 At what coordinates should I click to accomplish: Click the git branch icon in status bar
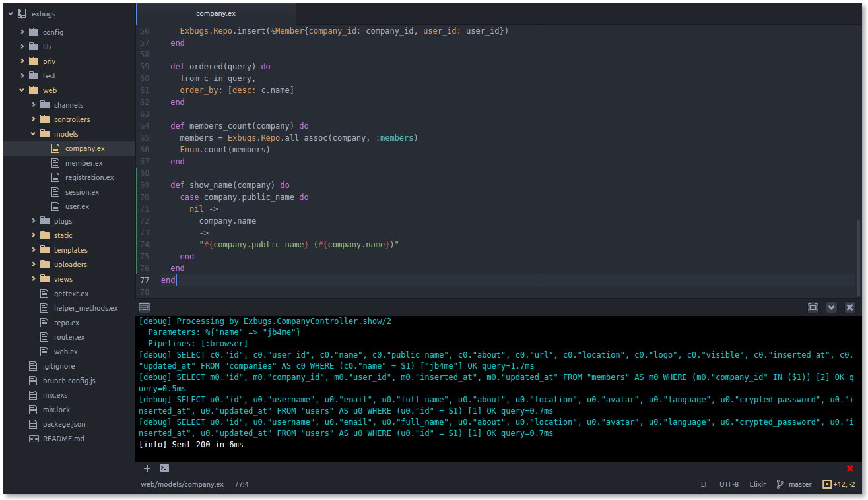pos(780,484)
